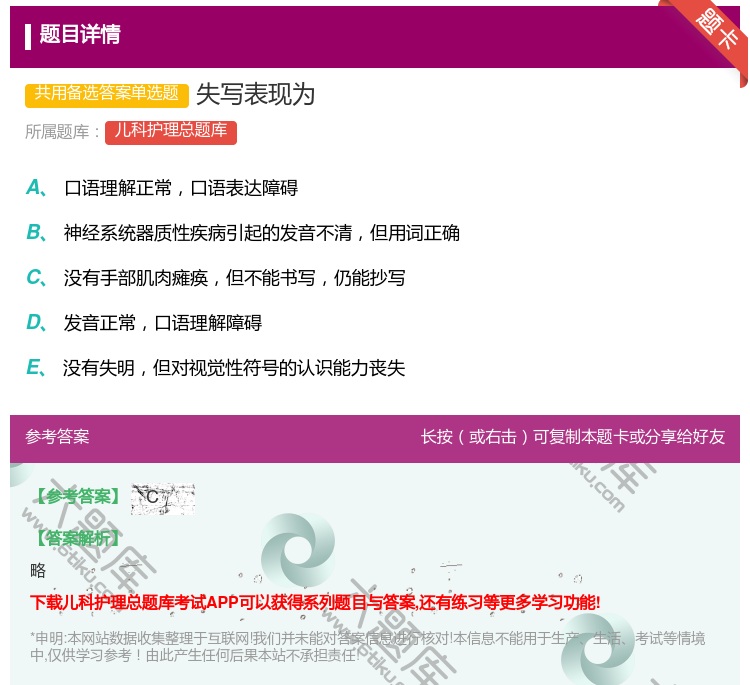Click the 题目详情 header title
Viewport: 750px width, 685px height.
(80, 35)
